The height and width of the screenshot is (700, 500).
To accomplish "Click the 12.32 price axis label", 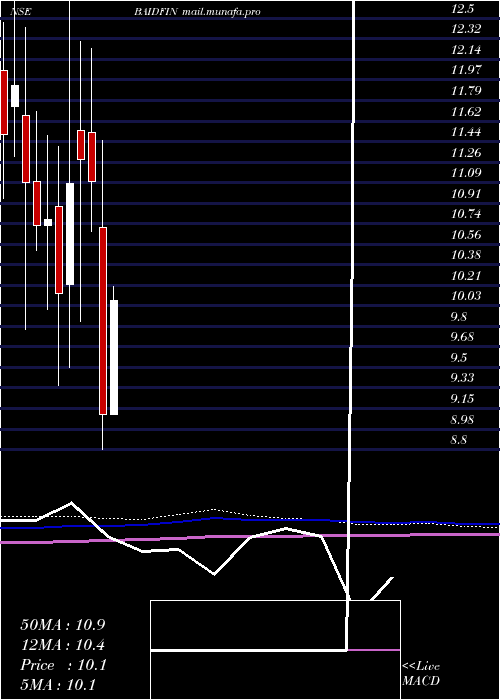I will tap(466, 29).
